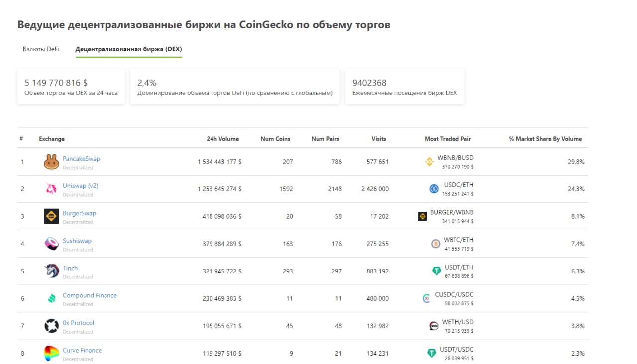
Task: Click the WETH/USD pair coin icon
Action: click(434, 326)
